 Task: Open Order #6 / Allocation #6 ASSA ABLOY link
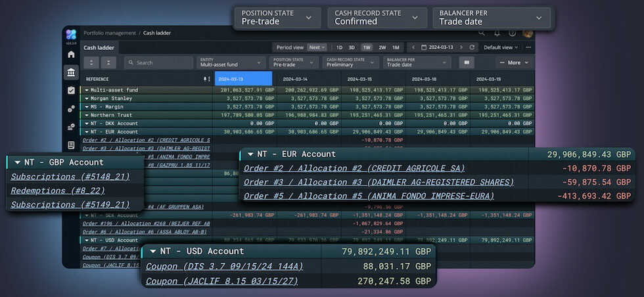145,232
